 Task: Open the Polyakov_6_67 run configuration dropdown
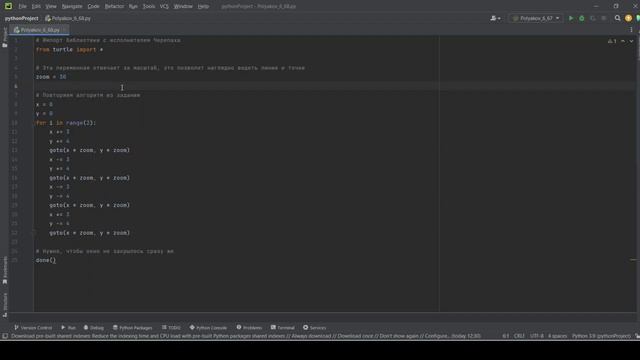(536, 18)
